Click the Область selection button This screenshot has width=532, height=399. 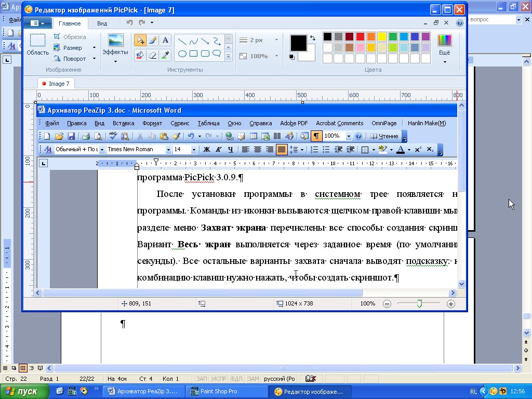[37, 45]
